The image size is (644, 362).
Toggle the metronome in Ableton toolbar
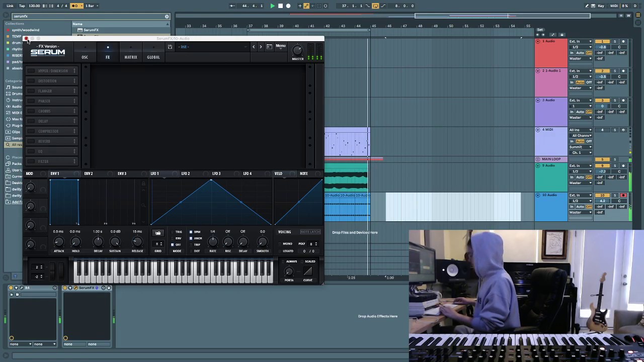coord(75,6)
